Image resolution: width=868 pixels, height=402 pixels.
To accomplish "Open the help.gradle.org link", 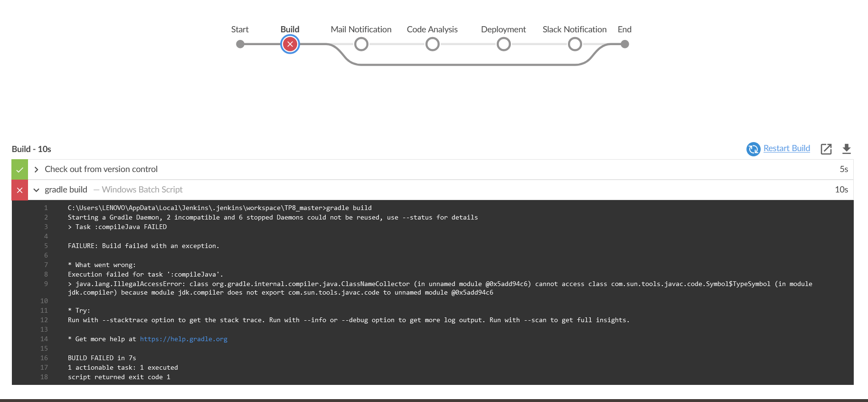I will pos(184,339).
